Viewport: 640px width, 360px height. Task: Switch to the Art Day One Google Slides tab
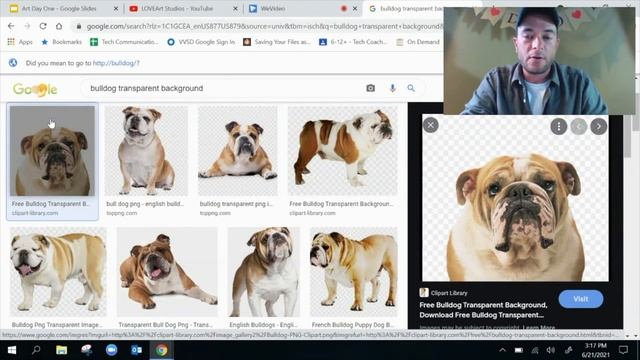coord(59,8)
